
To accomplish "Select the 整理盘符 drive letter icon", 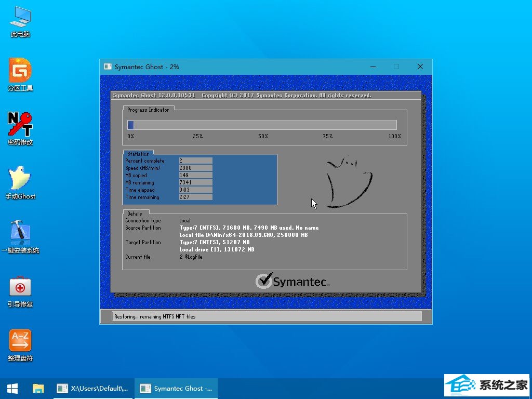I will point(20,344).
